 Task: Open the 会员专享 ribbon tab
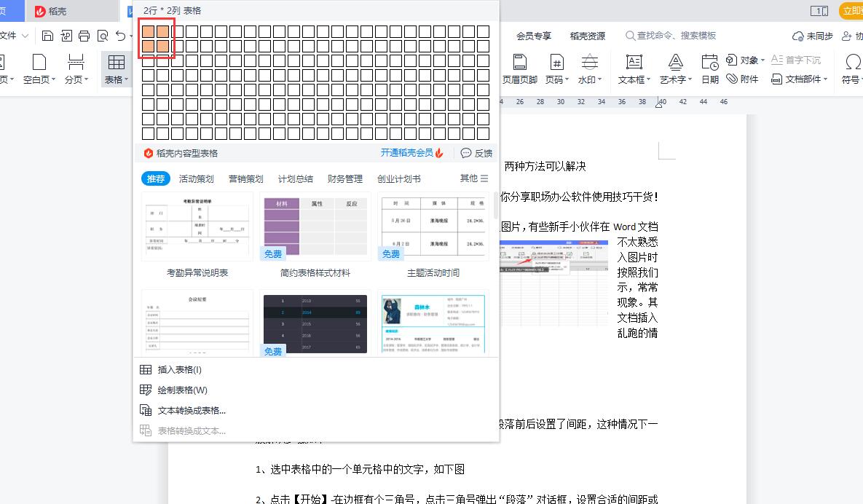click(x=533, y=36)
